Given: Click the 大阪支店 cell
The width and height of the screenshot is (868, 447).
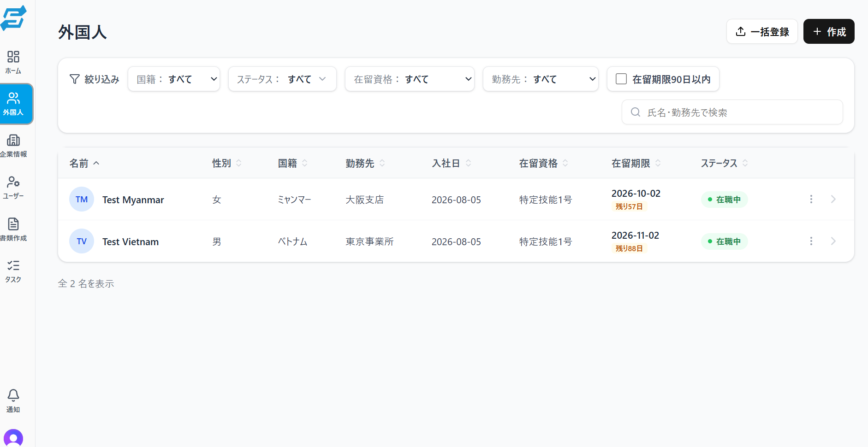Looking at the screenshot, I should tap(365, 200).
